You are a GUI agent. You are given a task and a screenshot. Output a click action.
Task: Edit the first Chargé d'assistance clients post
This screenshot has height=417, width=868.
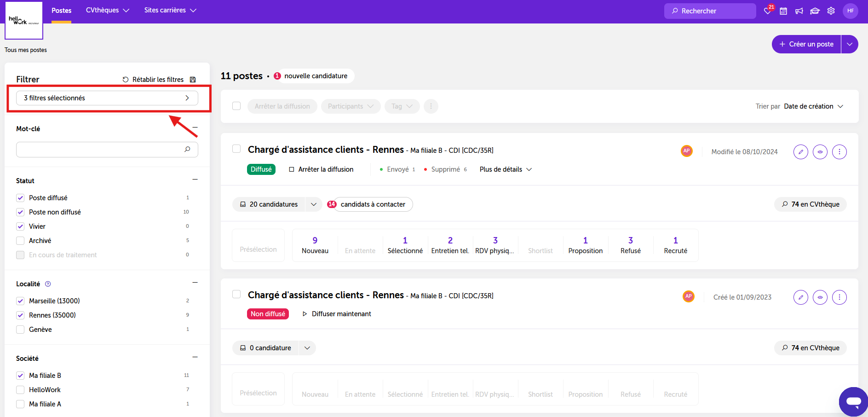(801, 152)
